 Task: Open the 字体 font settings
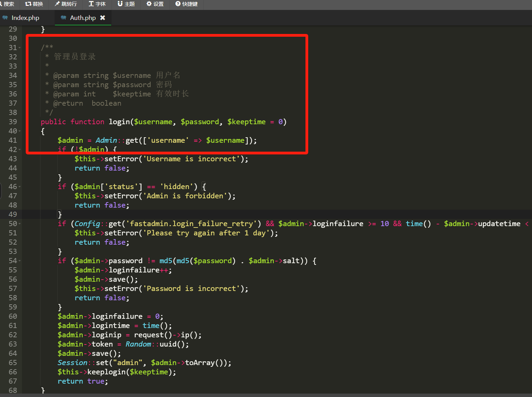pyautogui.click(x=97, y=4)
